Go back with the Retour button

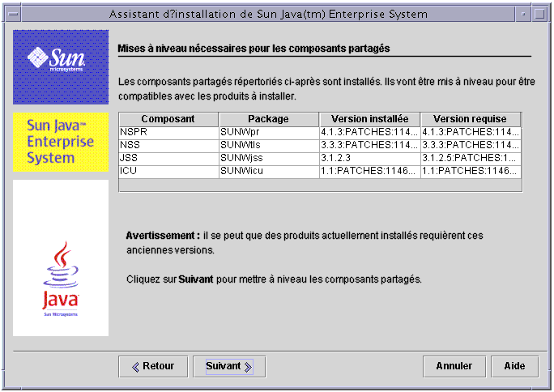(153, 367)
